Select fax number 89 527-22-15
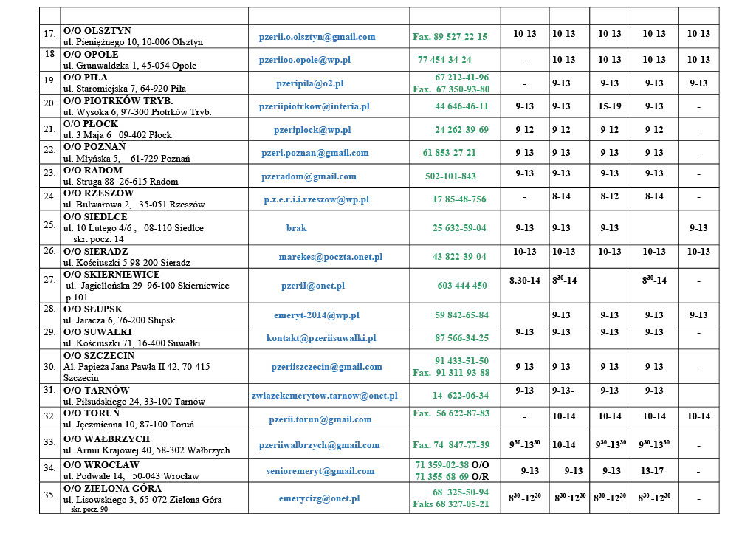The width and height of the screenshot is (756, 536). pos(450,37)
